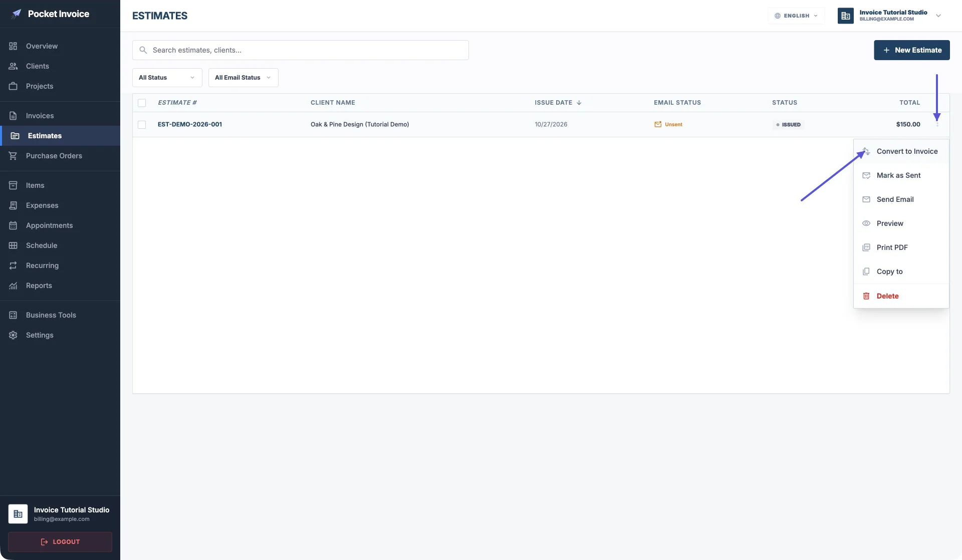Click the Business Tools calculator icon
Viewport: 962px width, 560px height.
pyautogui.click(x=13, y=315)
